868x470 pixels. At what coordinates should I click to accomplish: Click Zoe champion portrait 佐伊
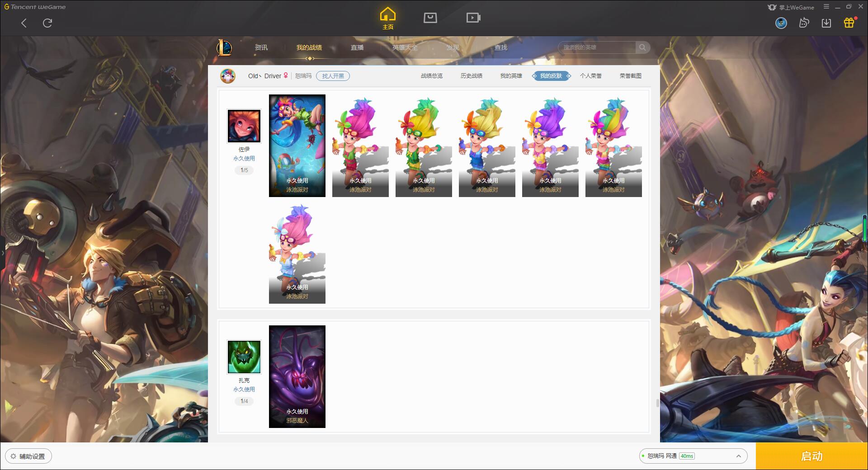(x=244, y=126)
